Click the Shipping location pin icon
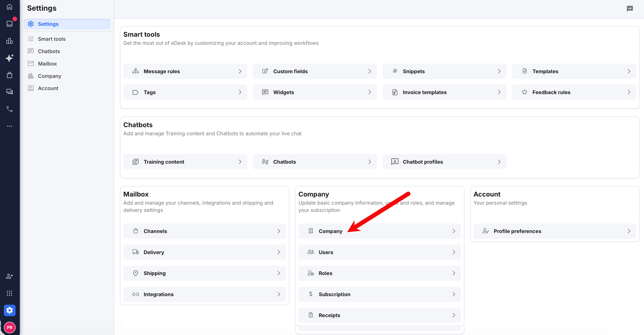Viewport: 644px width, 335px height. click(136, 273)
